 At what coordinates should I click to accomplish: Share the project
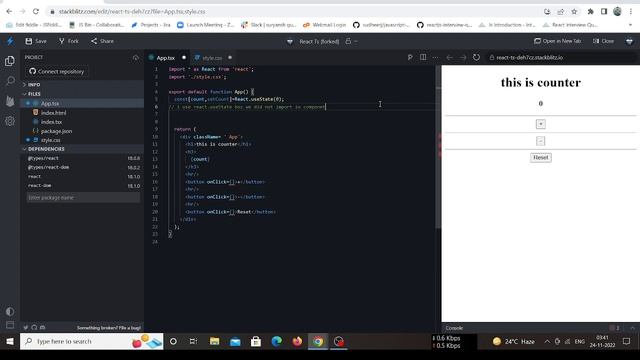coord(102,41)
